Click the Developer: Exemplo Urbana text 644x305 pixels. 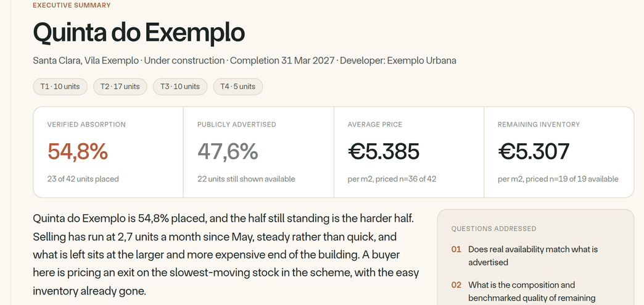point(398,61)
